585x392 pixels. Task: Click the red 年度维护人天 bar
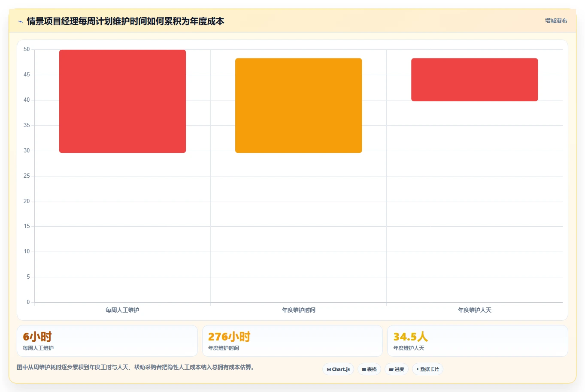[474, 80]
